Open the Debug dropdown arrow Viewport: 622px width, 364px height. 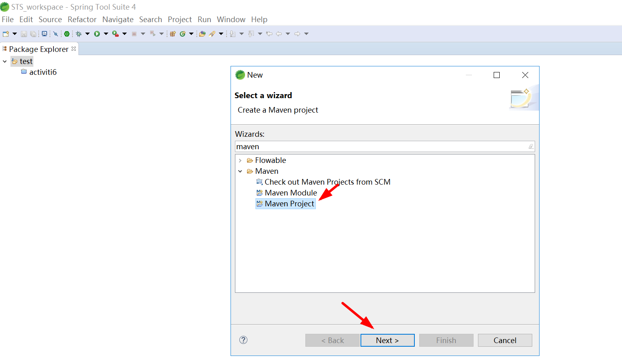coord(87,34)
